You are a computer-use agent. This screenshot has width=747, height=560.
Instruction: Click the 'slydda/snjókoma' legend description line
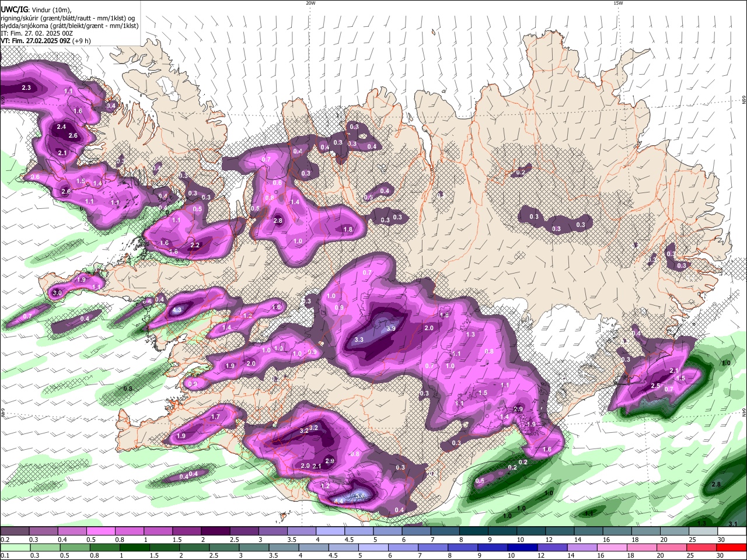point(69,26)
